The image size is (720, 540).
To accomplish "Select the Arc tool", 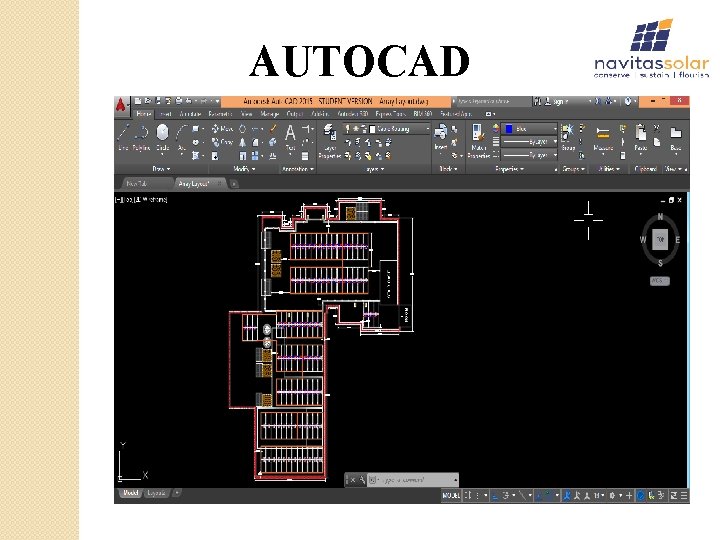I will 182,136.
